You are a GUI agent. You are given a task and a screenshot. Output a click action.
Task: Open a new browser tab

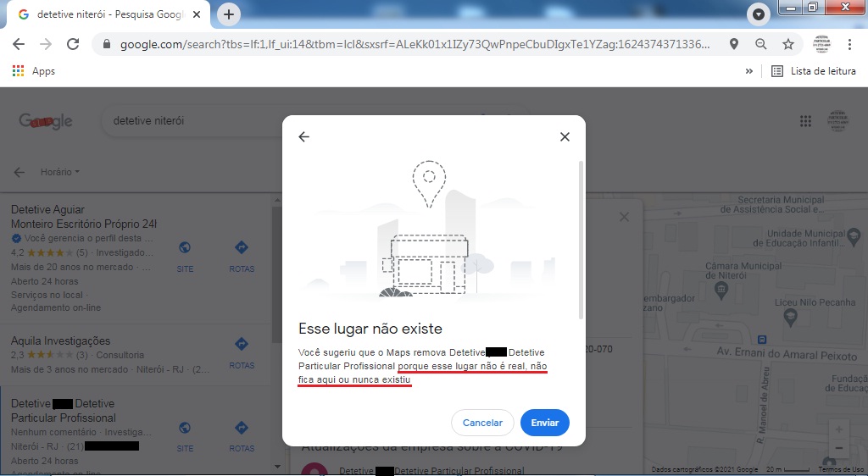229,14
